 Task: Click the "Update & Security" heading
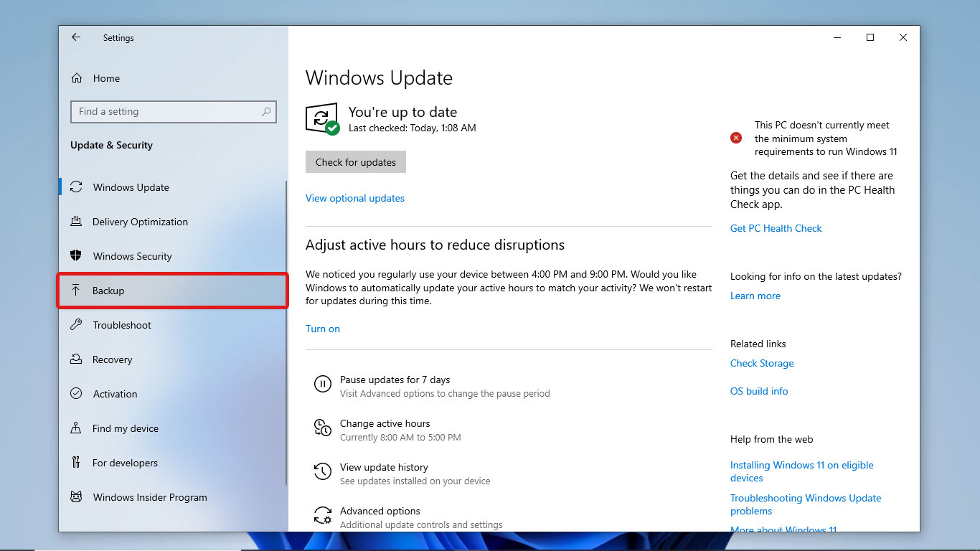pyautogui.click(x=111, y=145)
